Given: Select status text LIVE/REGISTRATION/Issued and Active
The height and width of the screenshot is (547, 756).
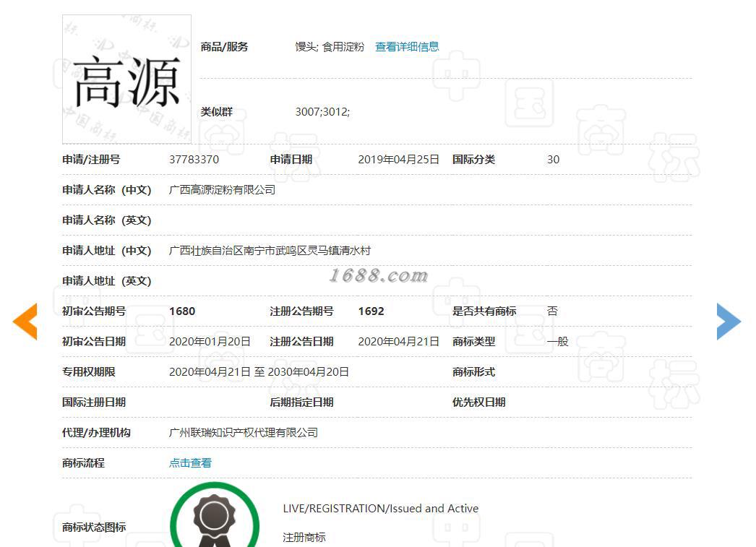Looking at the screenshot, I should [380, 509].
